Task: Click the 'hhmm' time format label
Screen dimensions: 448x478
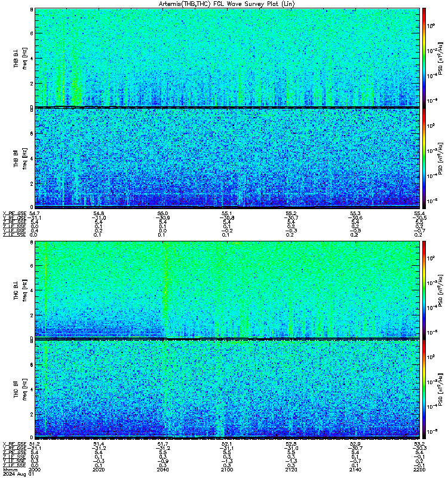Action: point(10,470)
